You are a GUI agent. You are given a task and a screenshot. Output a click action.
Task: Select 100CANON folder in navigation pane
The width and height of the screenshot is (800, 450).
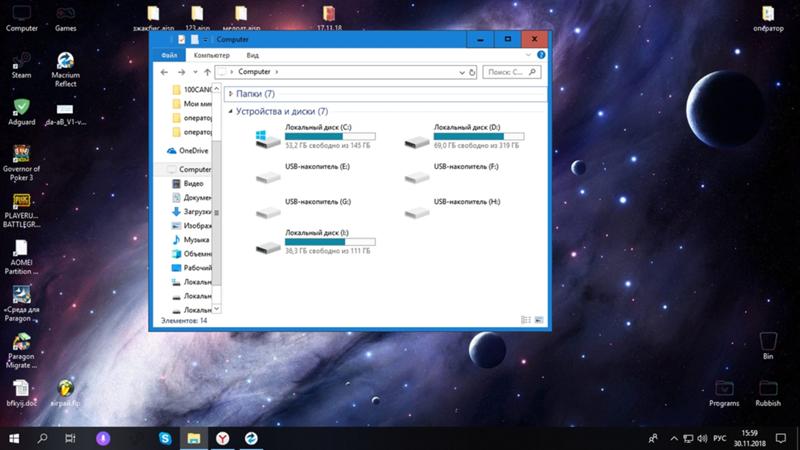(192, 90)
